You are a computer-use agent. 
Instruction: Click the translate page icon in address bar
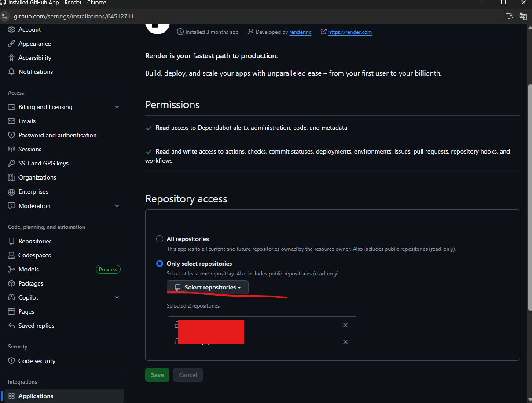point(523,16)
